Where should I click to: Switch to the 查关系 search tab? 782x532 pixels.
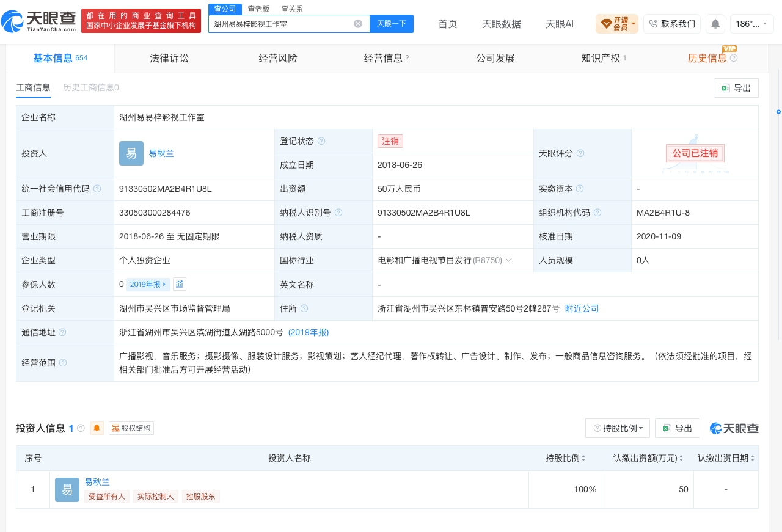point(292,9)
